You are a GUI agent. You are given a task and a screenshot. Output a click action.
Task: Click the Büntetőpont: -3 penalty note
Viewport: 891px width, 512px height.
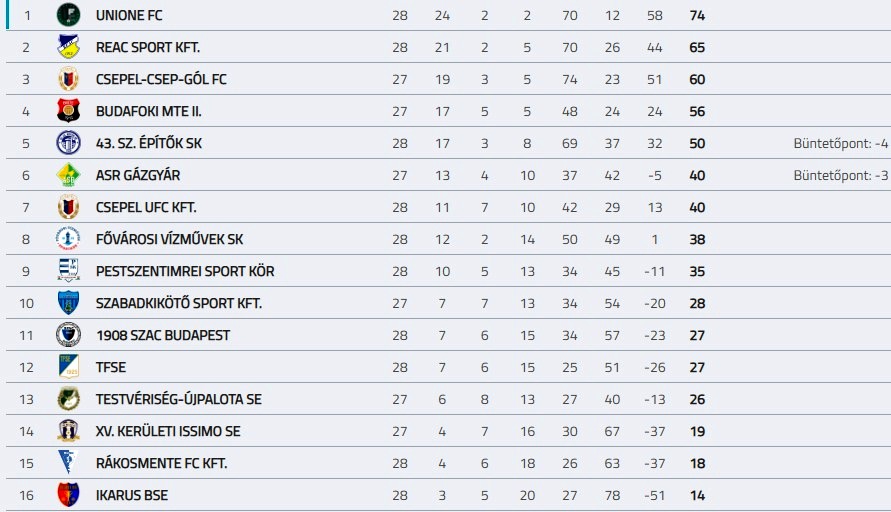pyautogui.click(x=841, y=176)
